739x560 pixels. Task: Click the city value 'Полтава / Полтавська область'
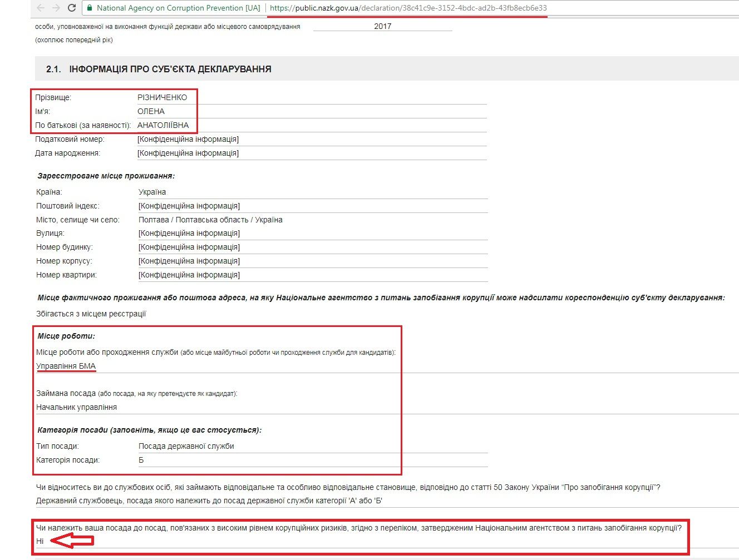[x=210, y=220]
